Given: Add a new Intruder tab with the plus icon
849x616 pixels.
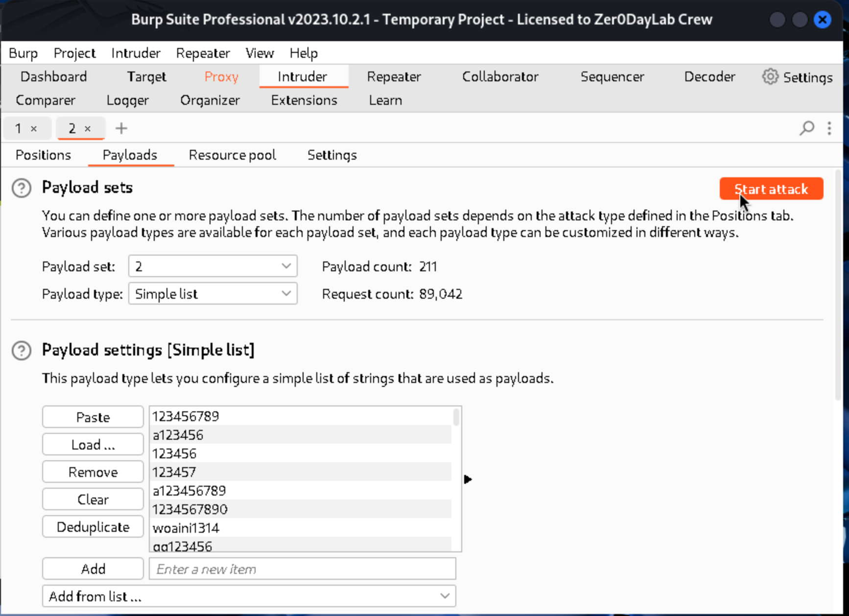Looking at the screenshot, I should (121, 128).
